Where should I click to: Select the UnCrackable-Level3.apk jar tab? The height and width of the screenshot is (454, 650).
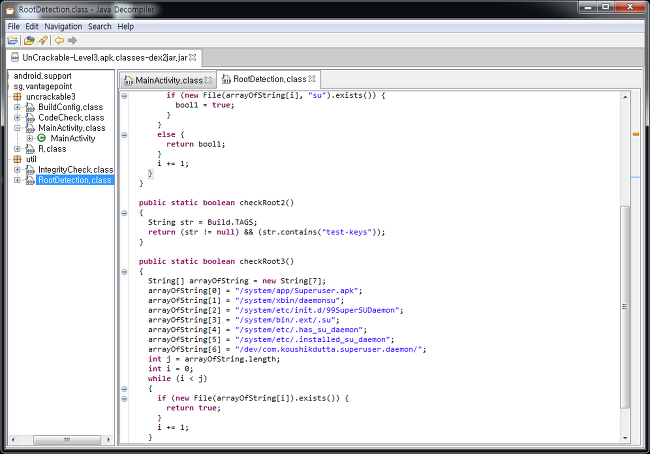coord(104,58)
